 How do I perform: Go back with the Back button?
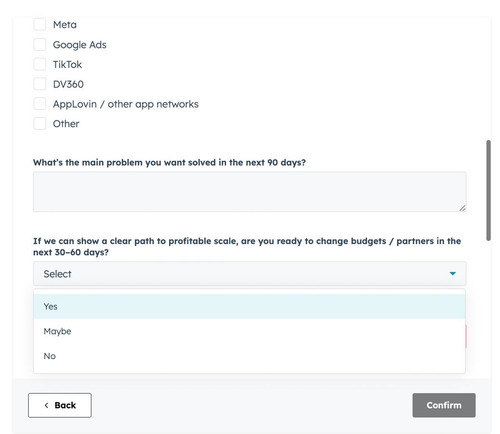pyautogui.click(x=60, y=405)
